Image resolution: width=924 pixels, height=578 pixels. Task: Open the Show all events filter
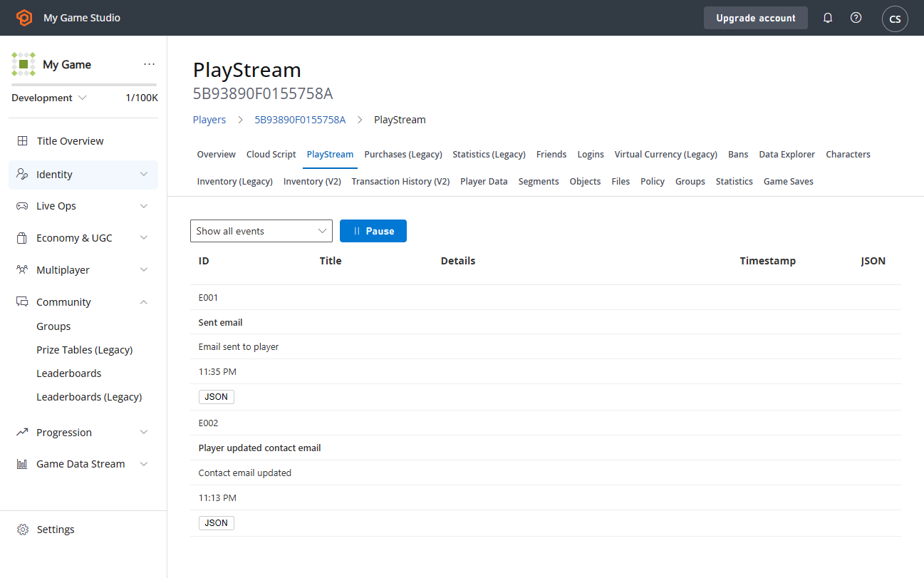click(x=261, y=231)
